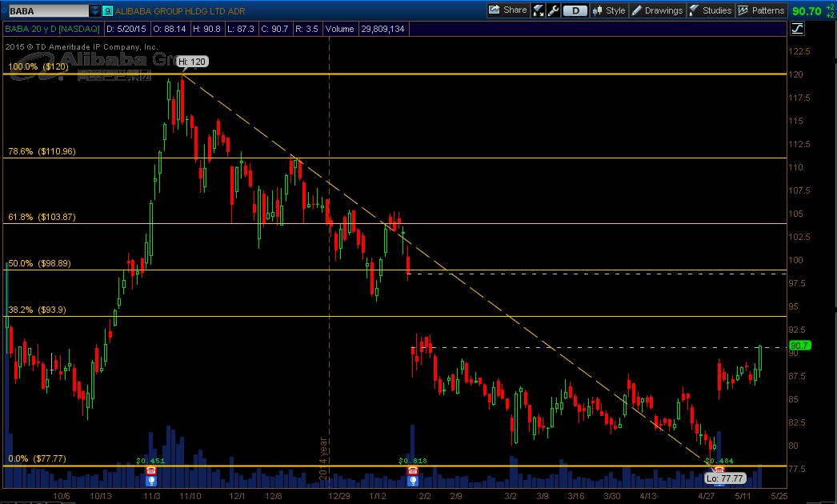Select the 100.0% ($120) Fibonacci level label
Image resolution: width=837 pixels, height=504 pixels.
pos(38,66)
